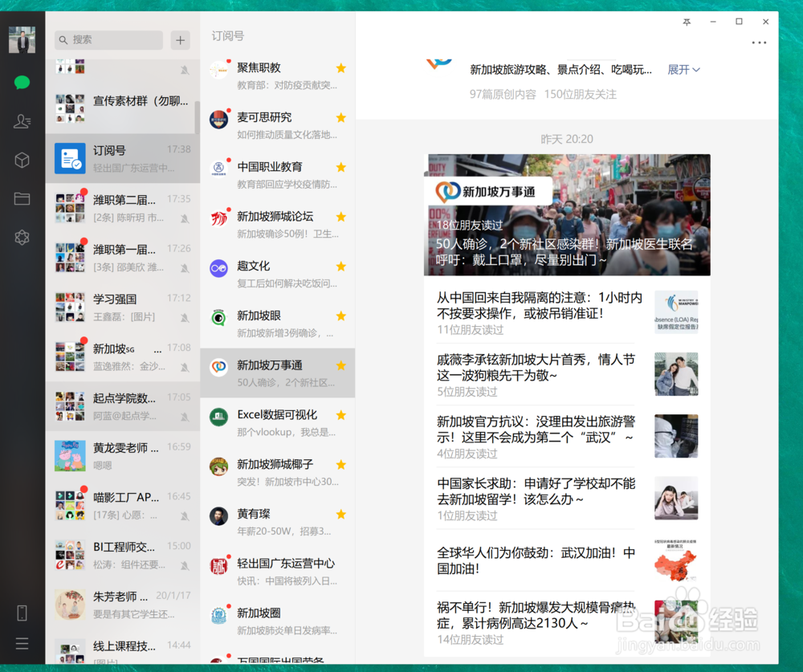Open the Chats panel in the left sidebar

pos(22,82)
